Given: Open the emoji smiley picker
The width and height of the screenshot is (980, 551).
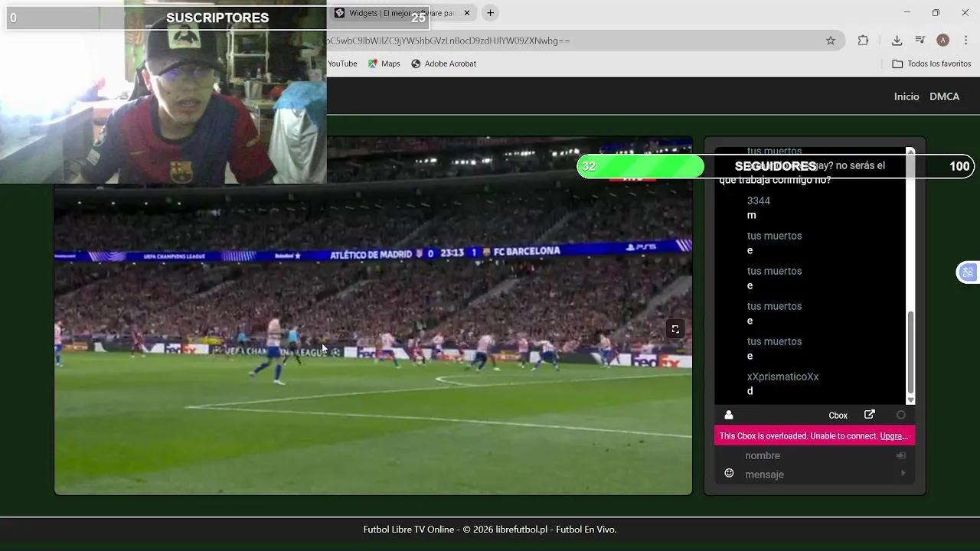Looking at the screenshot, I should point(729,474).
